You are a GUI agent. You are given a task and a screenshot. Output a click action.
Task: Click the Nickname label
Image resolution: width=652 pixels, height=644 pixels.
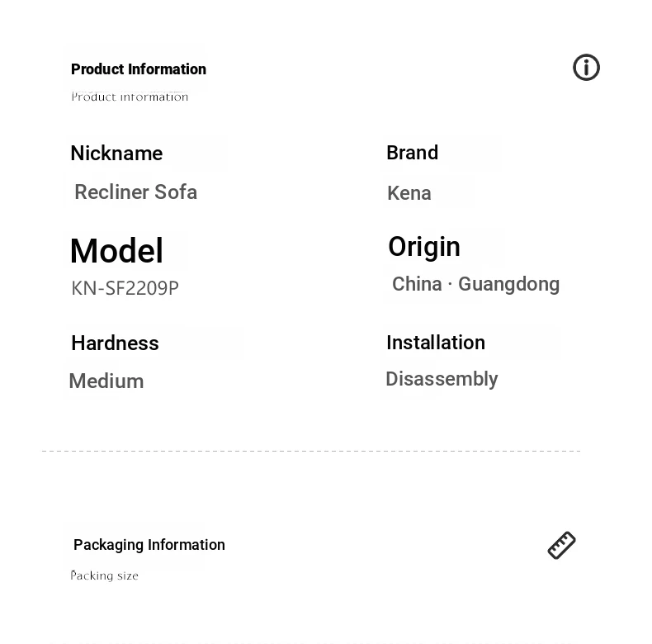click(116, 153)
